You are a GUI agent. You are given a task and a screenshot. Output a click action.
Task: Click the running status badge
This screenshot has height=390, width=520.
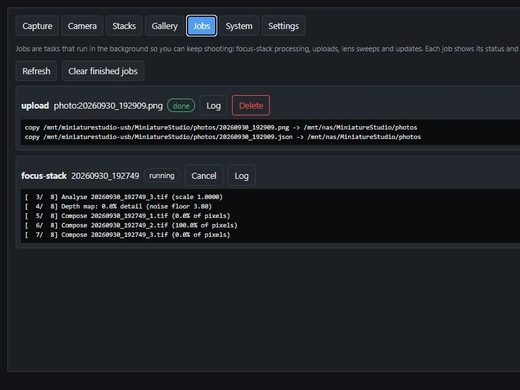[162, 176]
